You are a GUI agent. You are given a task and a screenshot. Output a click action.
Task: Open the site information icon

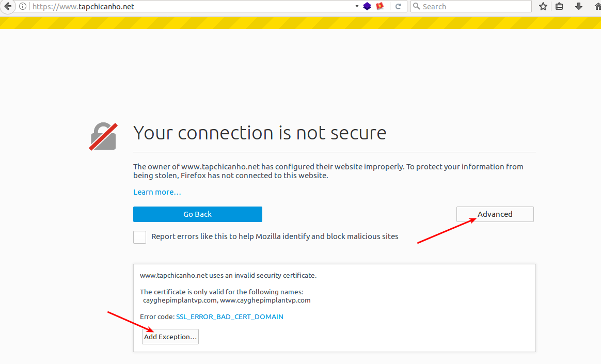click(x=23, y=7)
